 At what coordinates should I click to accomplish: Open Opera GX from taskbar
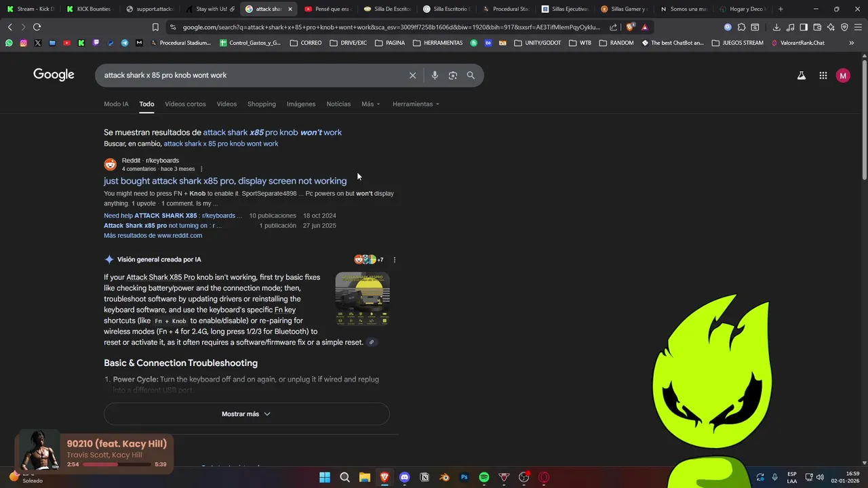pyautogui.click(x=544, y=477)
